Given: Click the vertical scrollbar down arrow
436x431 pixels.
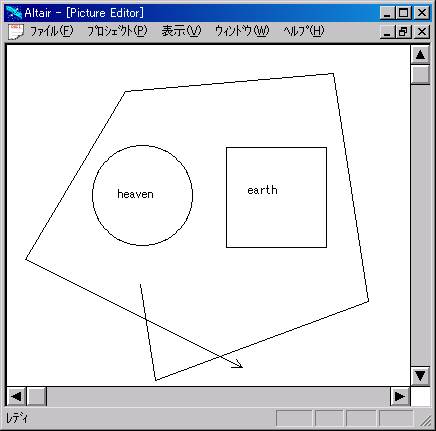Looking at the screenshot, I should (x=420, y=376).
